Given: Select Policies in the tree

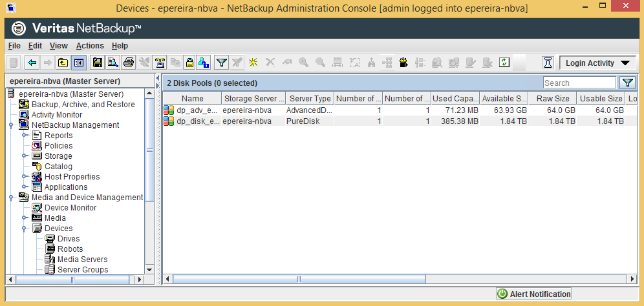Looking at the screenshot, I should click(58, 146).
